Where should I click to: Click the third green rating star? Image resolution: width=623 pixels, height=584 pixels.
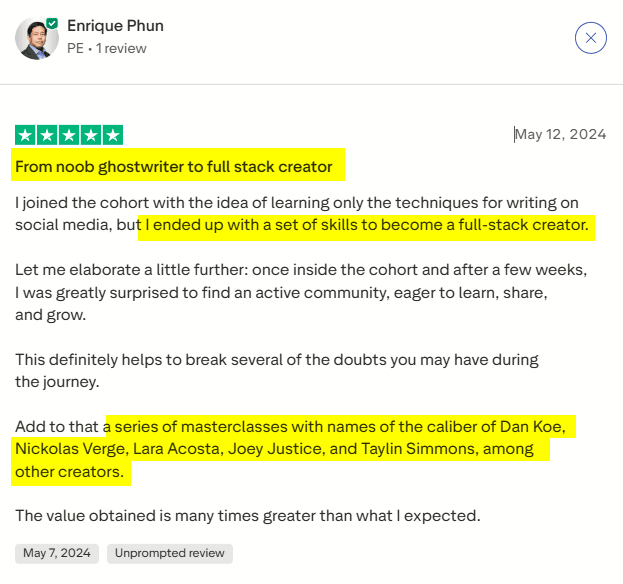tap(69, 135)
